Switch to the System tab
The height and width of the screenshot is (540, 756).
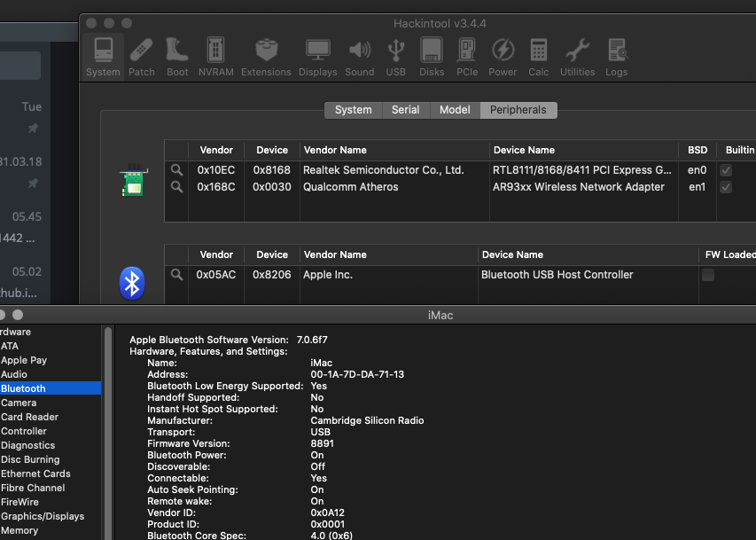coord(354,110)
